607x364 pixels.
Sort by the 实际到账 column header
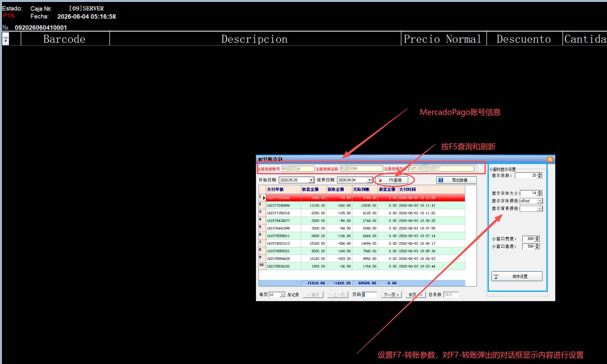(365, 189)
